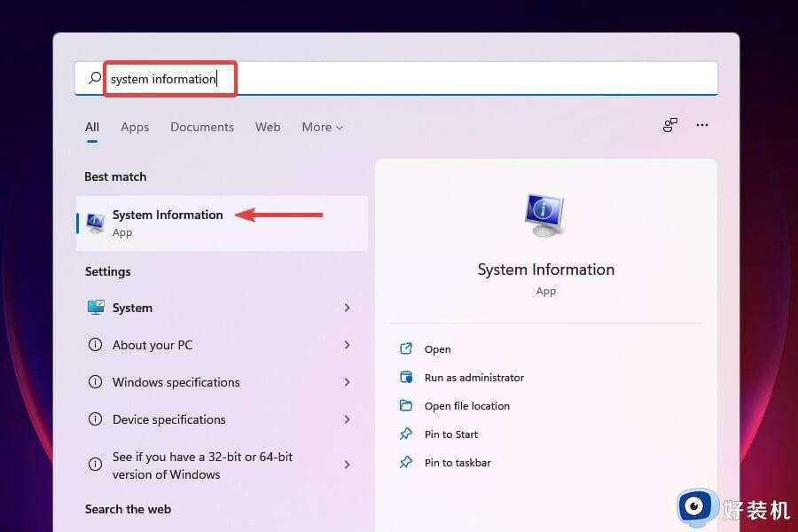This screenshot has height=532, width=798.
Task: Expand the About your PC chevron
Action: click(x=347, y=345)
